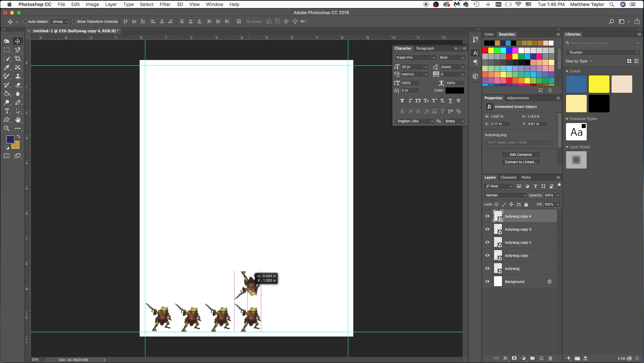Pick the yellow library color swatch
Viewport: 644px width, 363px height.
click(599, 84)
